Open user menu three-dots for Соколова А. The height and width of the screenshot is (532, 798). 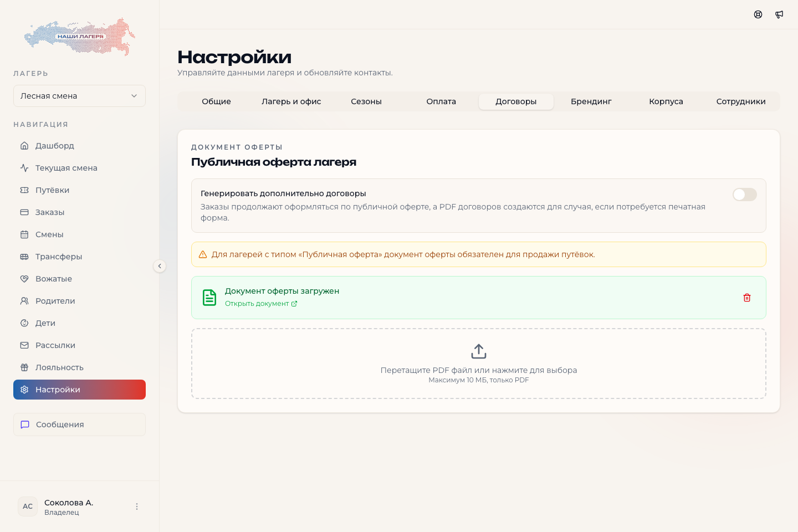pos(137,507)
